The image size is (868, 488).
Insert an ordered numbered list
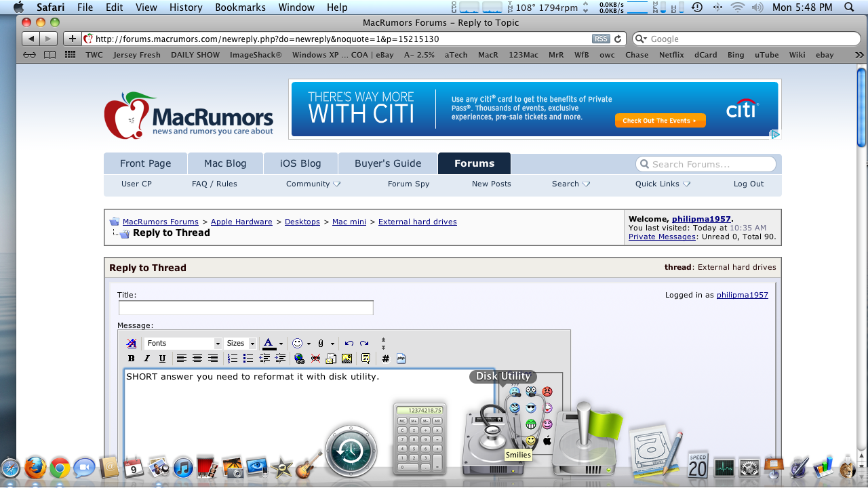pos(233,359)
